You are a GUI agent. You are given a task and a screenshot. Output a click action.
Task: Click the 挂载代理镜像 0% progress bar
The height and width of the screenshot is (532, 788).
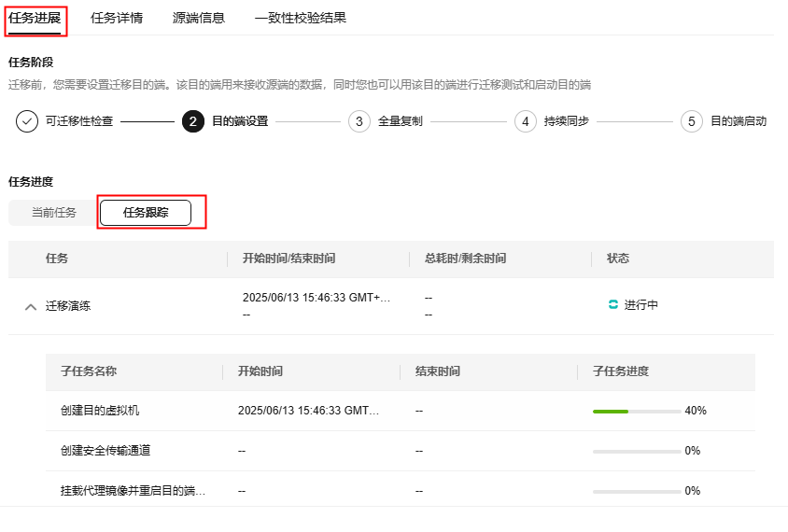637,492
